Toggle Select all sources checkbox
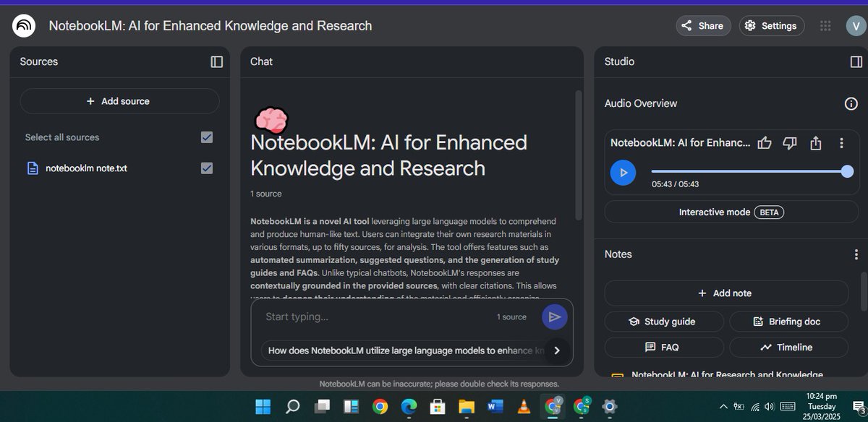The image size is (868, 422). pos(207,137)
